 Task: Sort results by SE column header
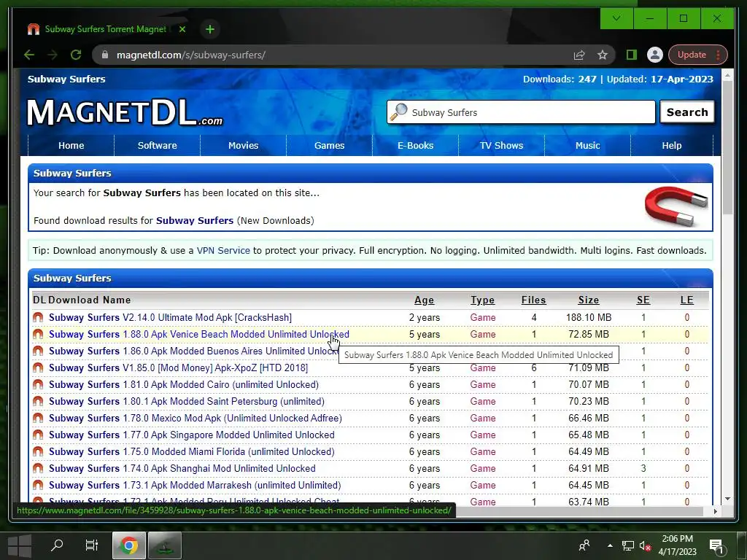(643, 300)
